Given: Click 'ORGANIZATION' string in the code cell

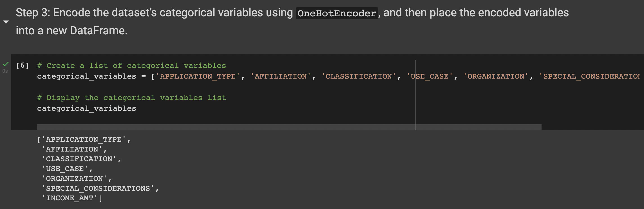Looking at the screenshot, I should click(x=496, y=76).
